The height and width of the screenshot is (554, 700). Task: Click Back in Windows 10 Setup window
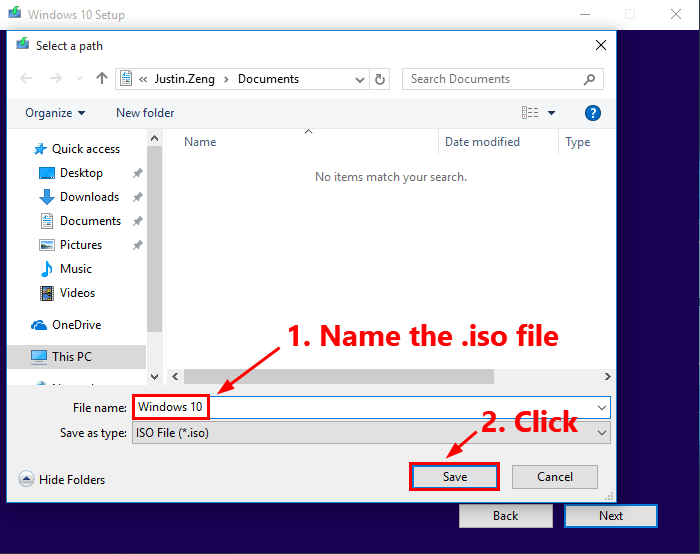506,516
